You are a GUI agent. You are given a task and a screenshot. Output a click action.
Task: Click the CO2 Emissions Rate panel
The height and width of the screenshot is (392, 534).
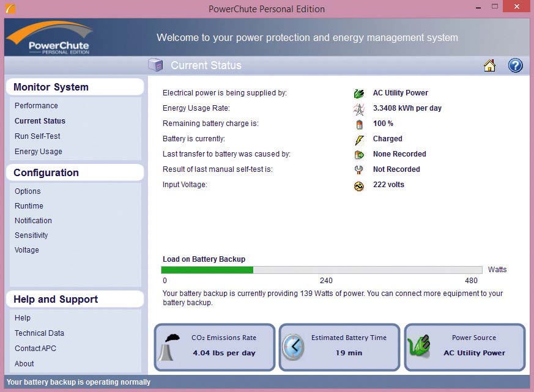(x=215, y=347)
